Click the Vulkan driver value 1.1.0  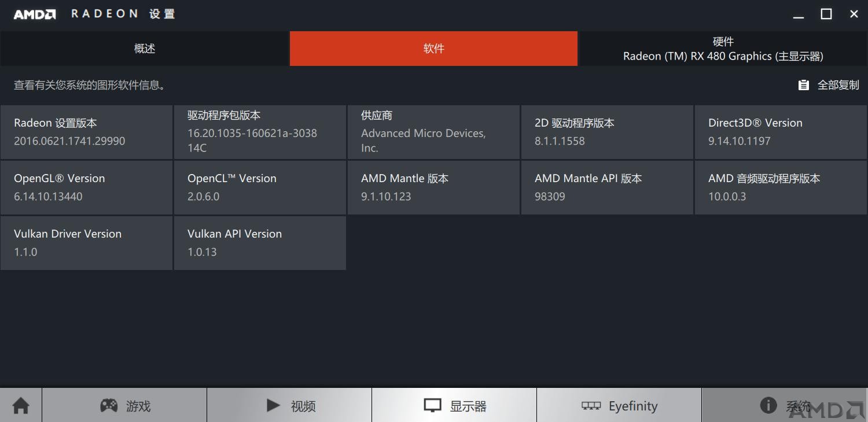25,252
